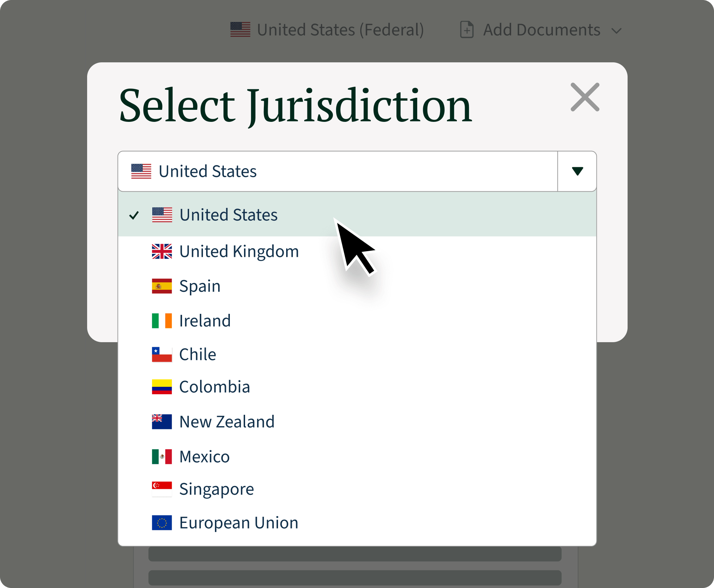Click the Singapore flag icon

point(162,489)
